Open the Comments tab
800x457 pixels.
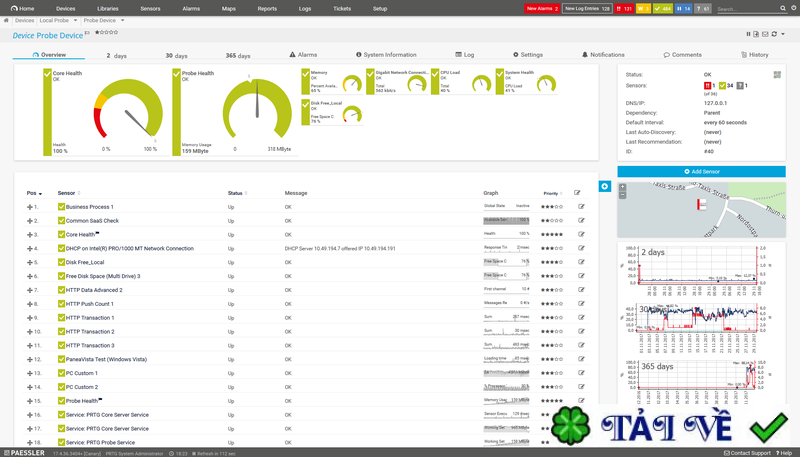[683, 55]
